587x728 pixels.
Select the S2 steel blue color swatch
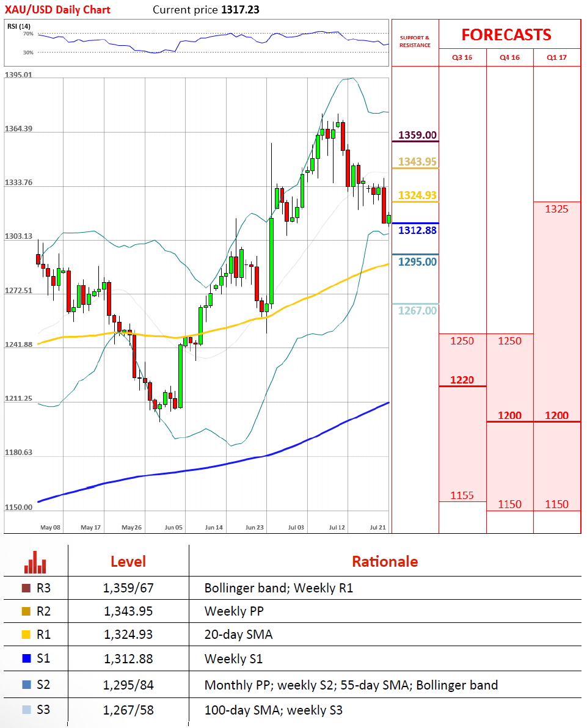pyautogui.click(x=26, y=685)
